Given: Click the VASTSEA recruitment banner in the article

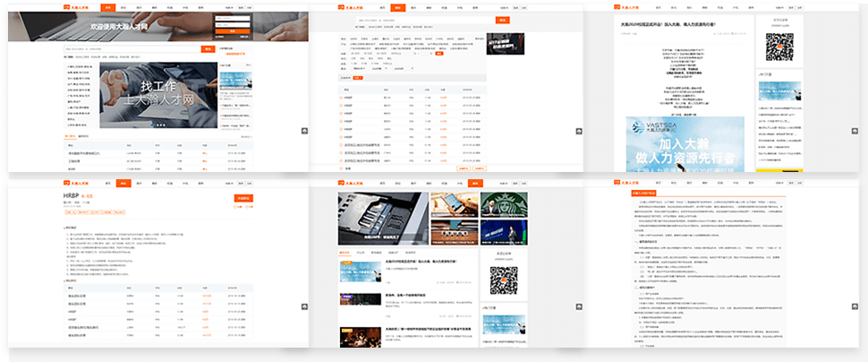Looking at the screenshot, I should click(685, 144).
